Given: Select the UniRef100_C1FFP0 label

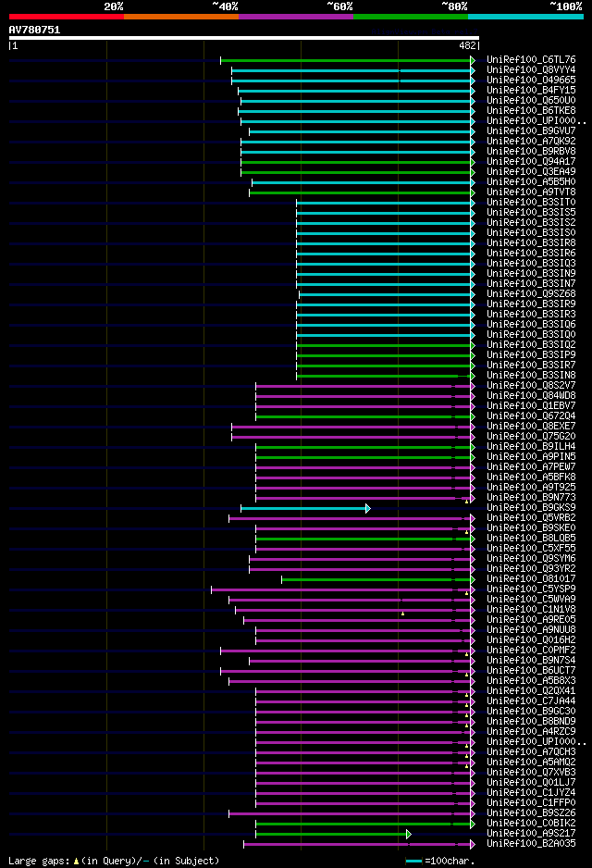Looking at the screenshot, I should [x=531, y=802].
